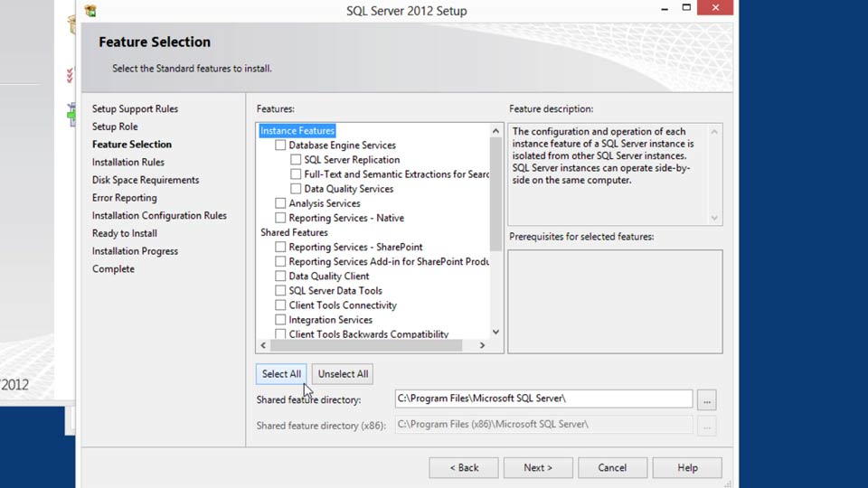868x488 pixels.
Task: Select the Setup Role step
Action: coord(115,127)
